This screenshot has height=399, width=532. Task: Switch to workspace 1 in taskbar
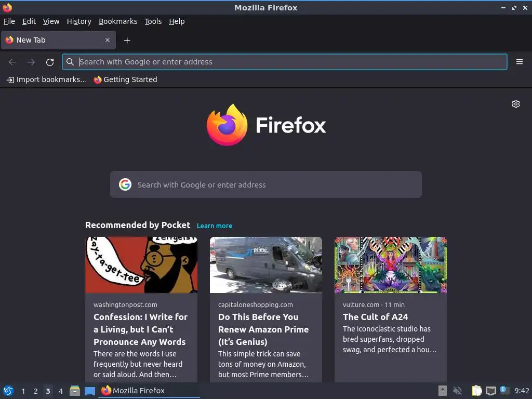tap(23, 391)
